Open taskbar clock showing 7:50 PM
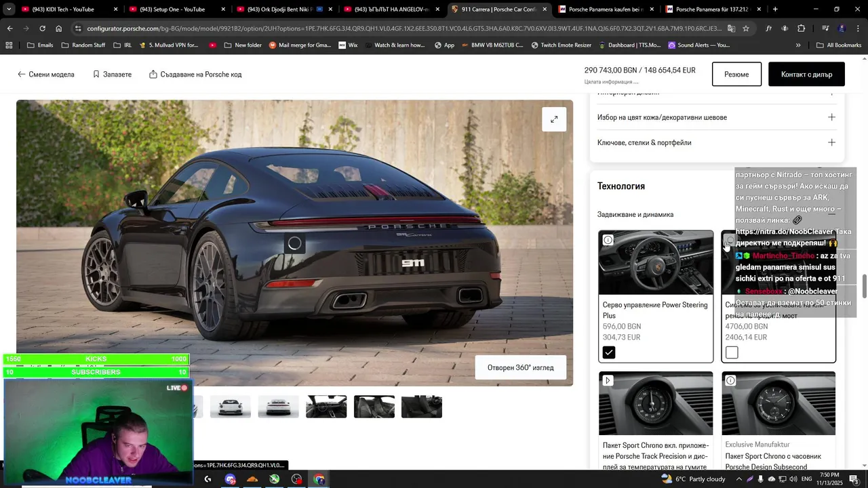868x488 pixels. 829,479
